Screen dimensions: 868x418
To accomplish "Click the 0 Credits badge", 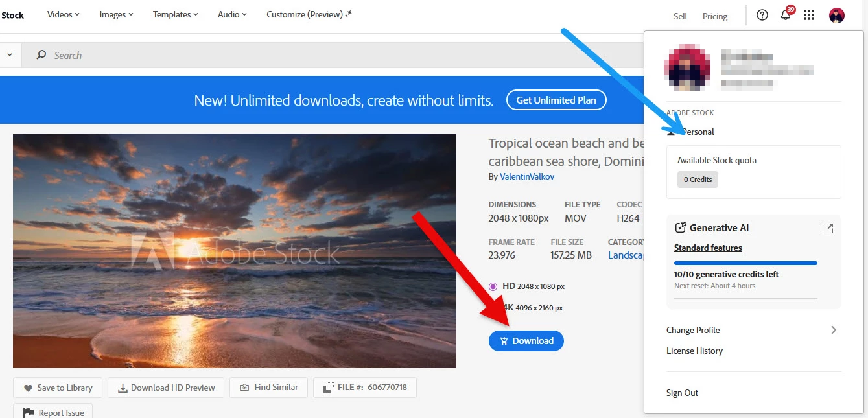I will (x=698, y=180).
